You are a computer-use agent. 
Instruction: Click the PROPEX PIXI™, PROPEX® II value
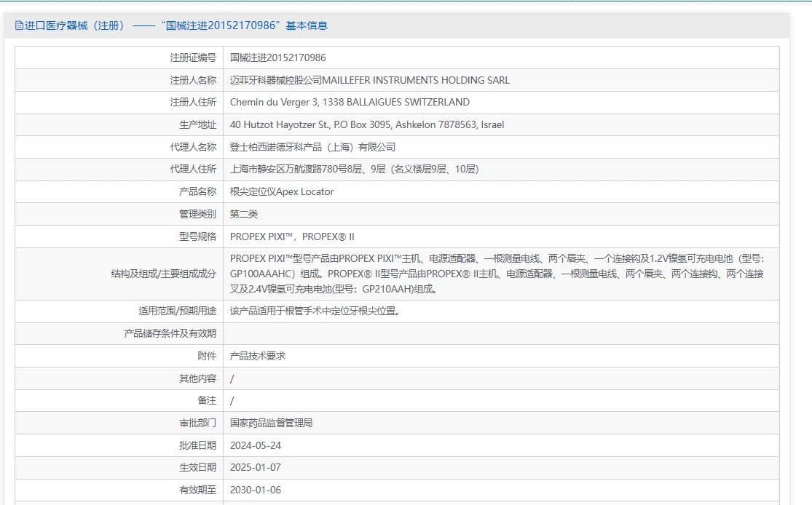tap(292, 236)
